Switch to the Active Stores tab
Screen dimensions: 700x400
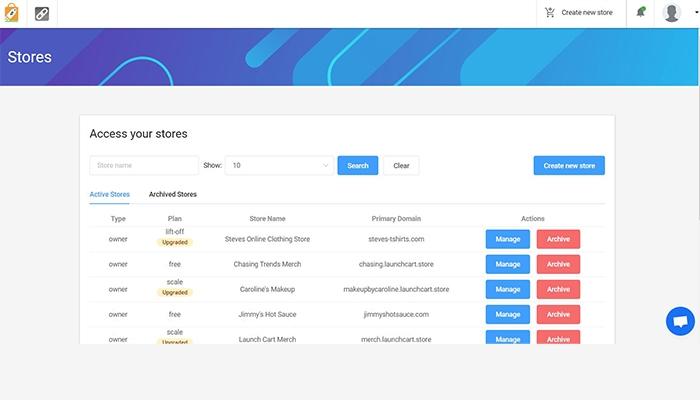point(109,195)
